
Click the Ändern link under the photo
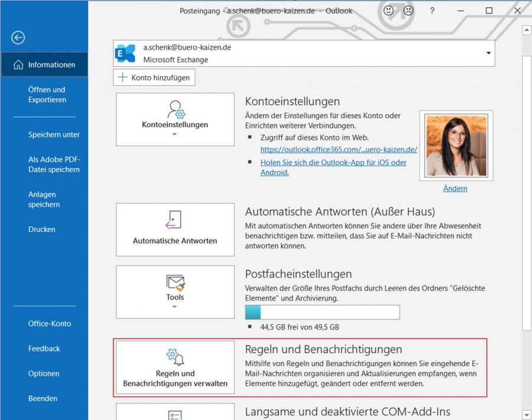455,189
